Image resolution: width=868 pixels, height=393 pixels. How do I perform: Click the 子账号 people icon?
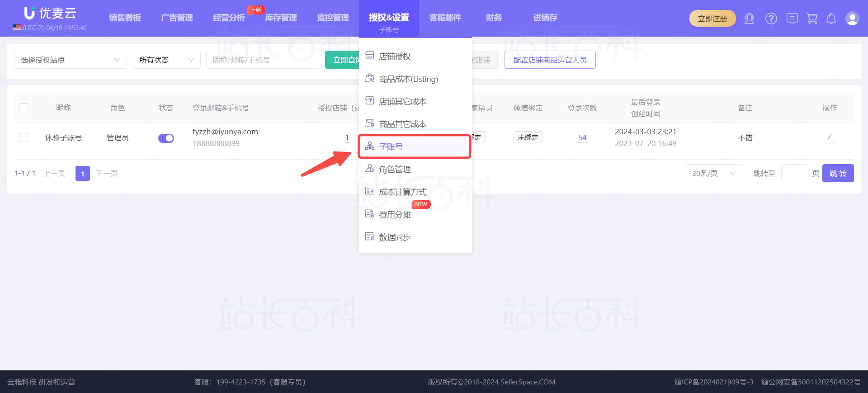[370, 146]
